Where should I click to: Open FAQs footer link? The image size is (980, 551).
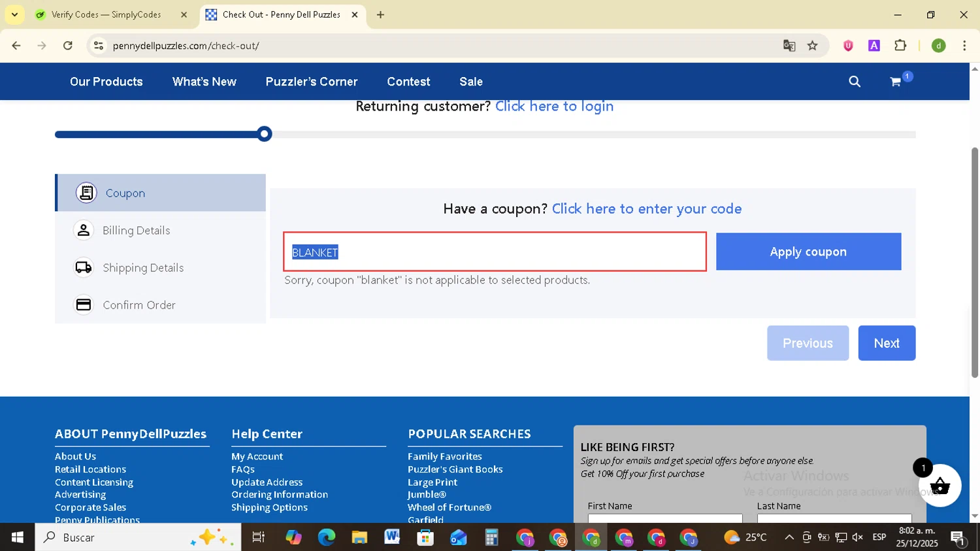tap(243, 469)
